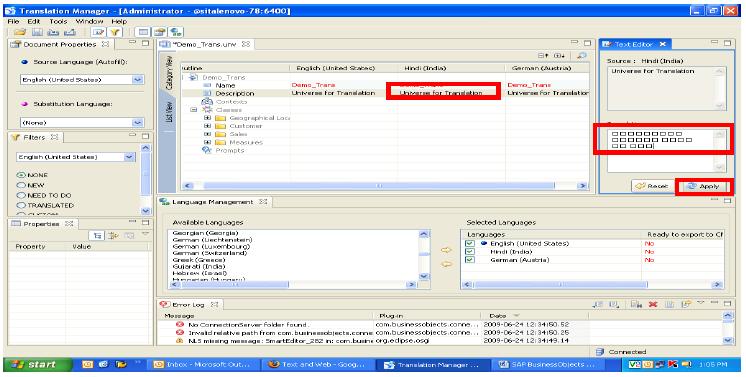Click the expand all icon in the editor
This screenshot has width=746, height=377.
pos(560,56)
